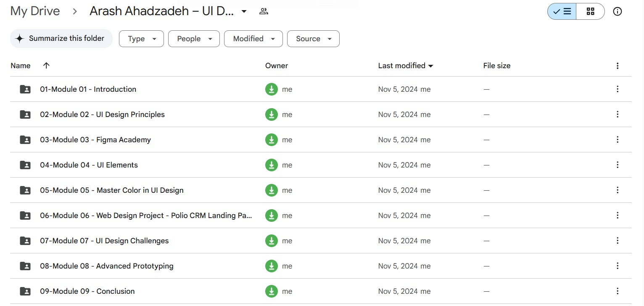Click the shared folder icon for Module 05
This screenshot has width=644, height=306.
(25, 190)
